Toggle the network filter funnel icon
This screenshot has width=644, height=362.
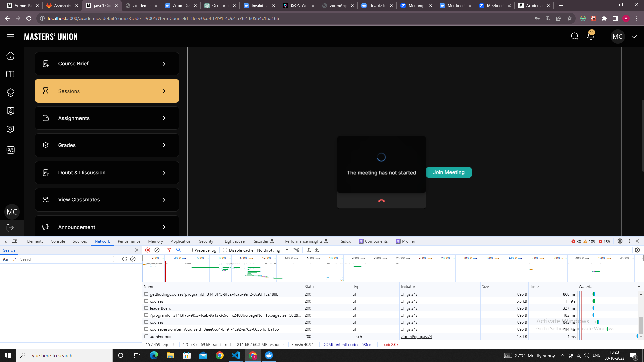point(169,250)
